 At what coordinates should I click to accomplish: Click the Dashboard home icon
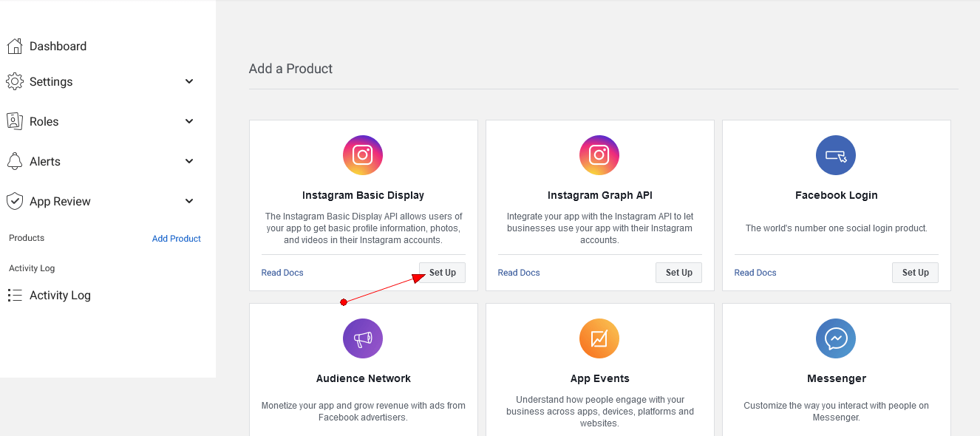tap(15, 47)
